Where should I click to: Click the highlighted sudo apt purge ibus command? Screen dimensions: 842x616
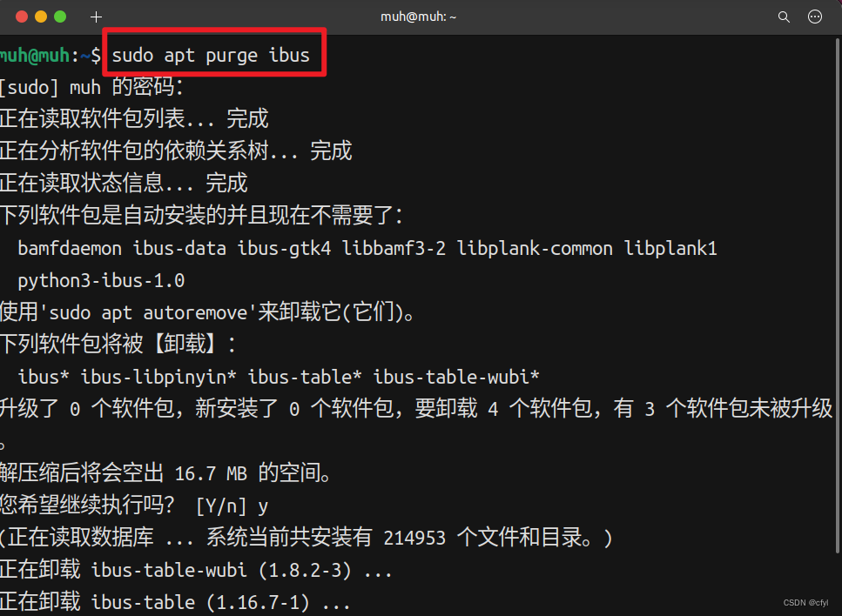[211, 56]
